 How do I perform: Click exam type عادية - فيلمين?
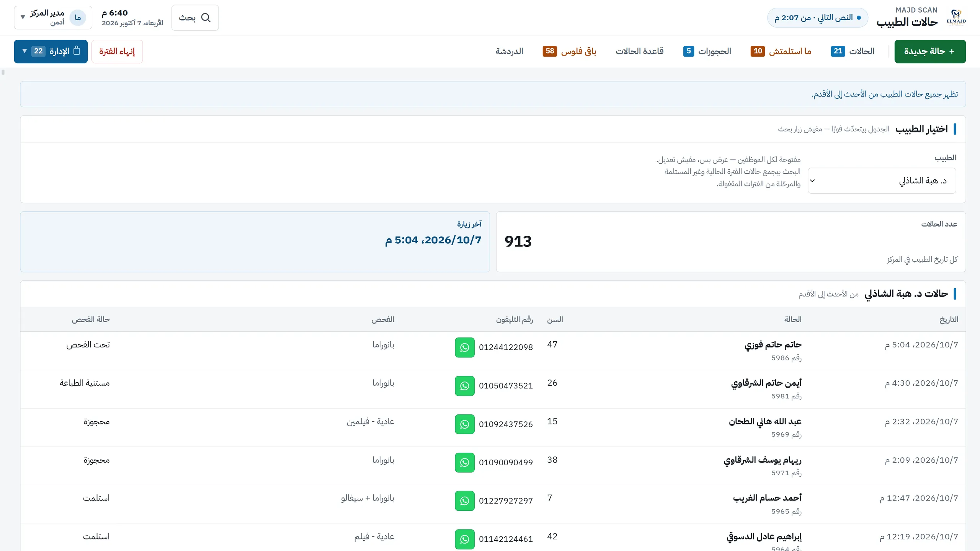(x=371, y=421)
